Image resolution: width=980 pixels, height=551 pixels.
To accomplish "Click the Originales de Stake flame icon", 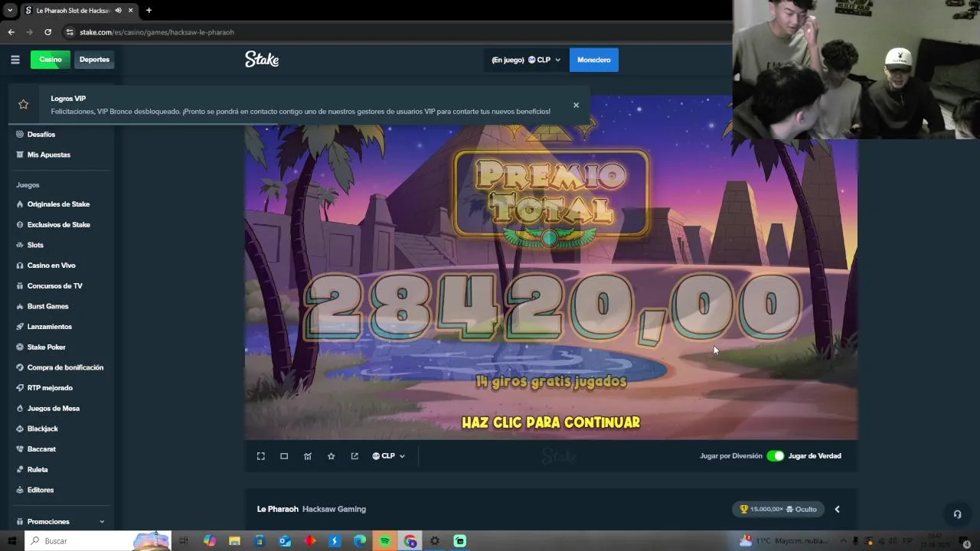I will [x=20, y=204].
